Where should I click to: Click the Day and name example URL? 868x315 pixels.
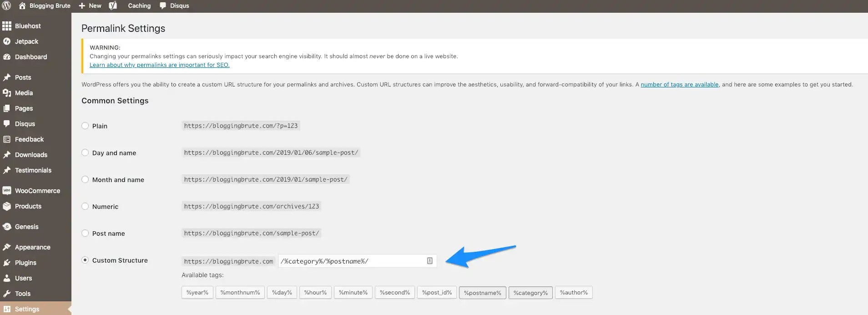[271, 152]
